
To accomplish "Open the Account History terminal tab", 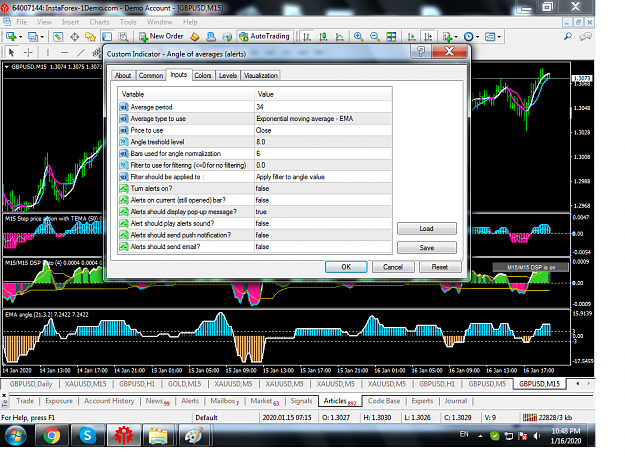I will click(109, 401).
